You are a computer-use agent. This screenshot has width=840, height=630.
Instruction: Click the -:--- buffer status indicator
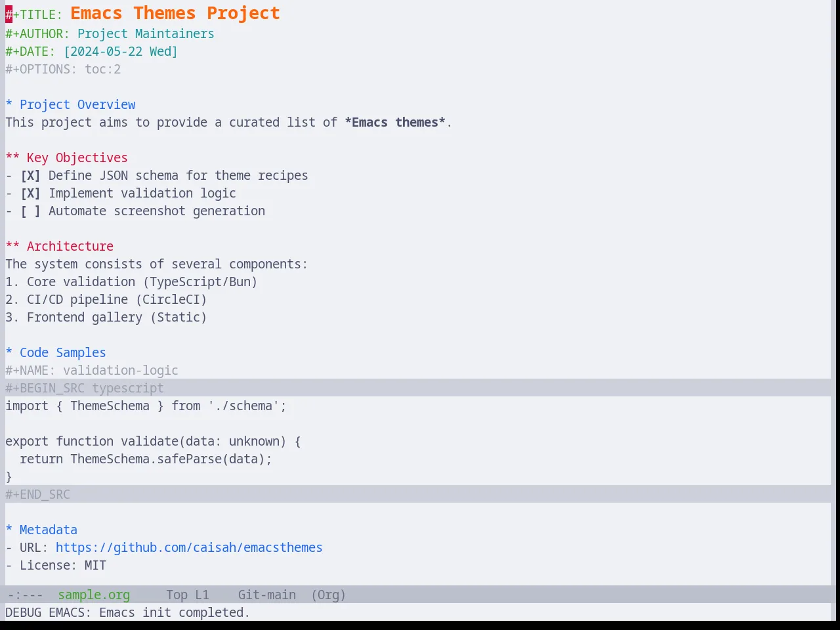point(25,595)
